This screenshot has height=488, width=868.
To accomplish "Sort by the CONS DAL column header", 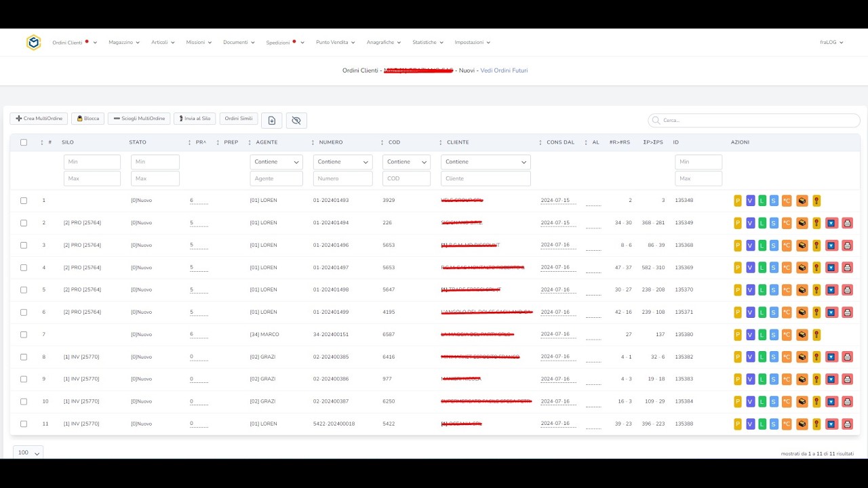I will tap(560, 142).
